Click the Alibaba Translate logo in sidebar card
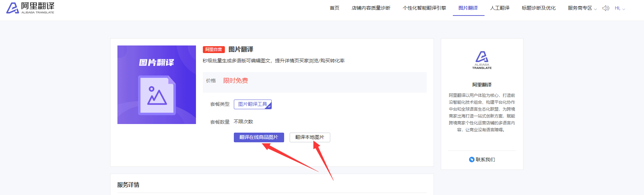644x195 pixels. (x=482, y=60)
